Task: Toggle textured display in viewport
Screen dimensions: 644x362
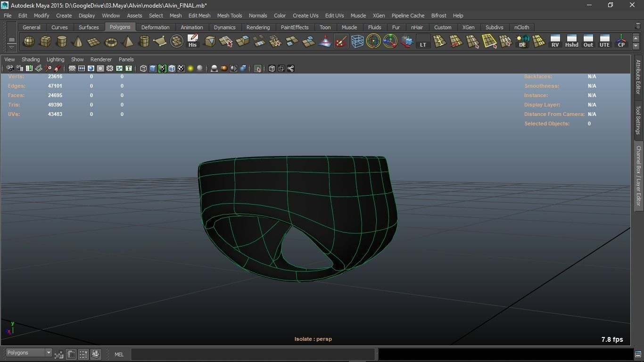Action: [x=181, y=69]
